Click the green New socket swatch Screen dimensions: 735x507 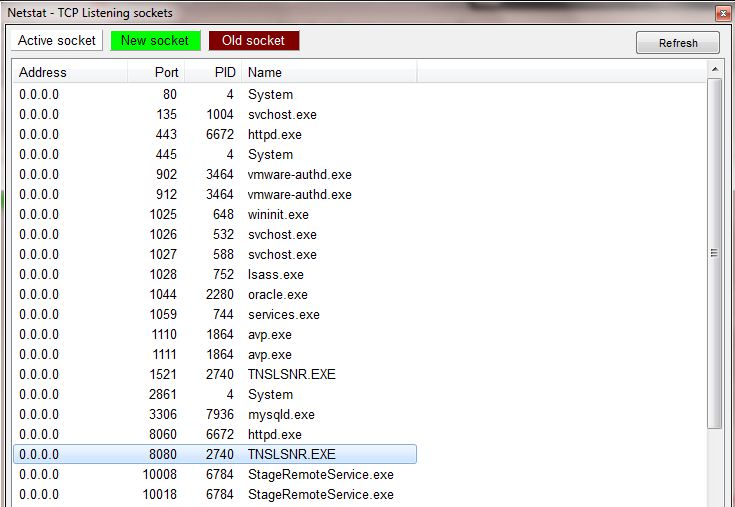155,41
